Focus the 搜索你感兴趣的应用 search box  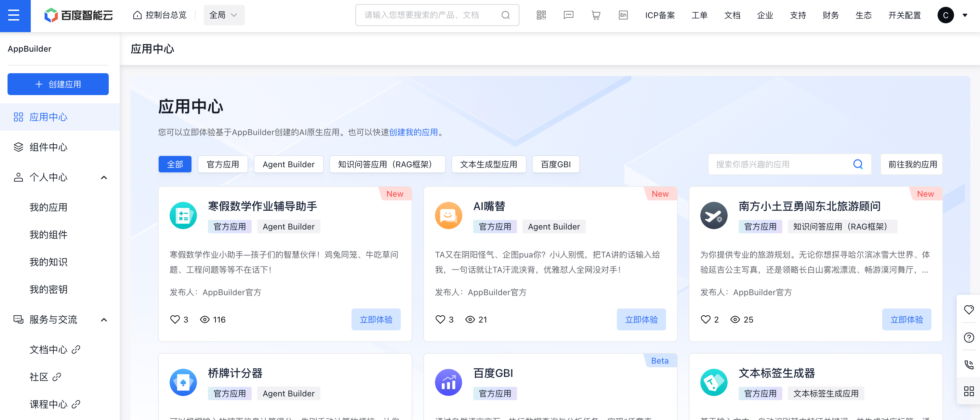(x=790, y=165)
